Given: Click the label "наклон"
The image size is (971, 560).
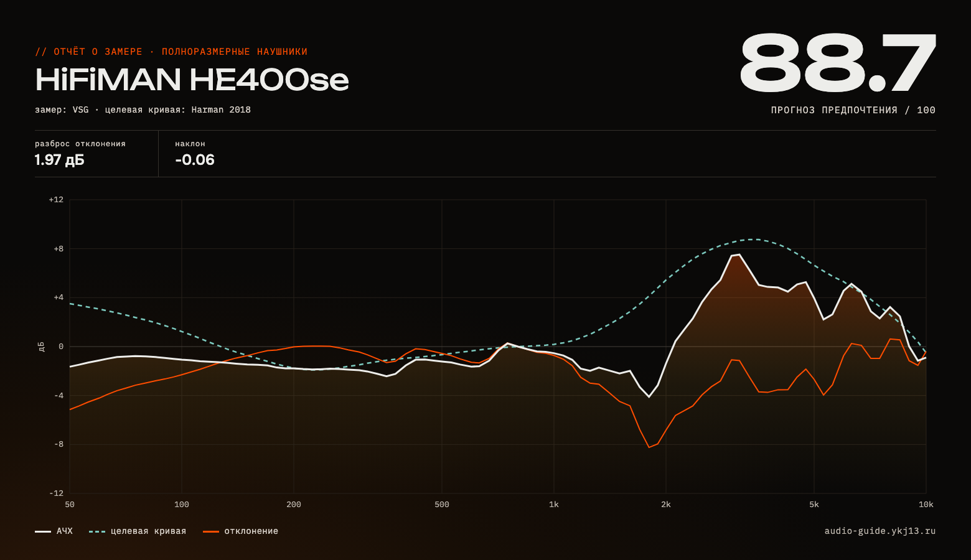Looking at the screenshot, I should [x=190, y=144].
